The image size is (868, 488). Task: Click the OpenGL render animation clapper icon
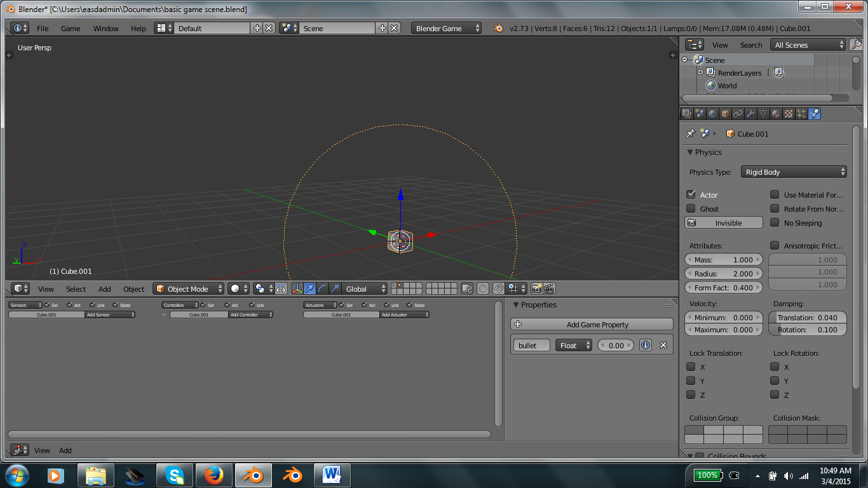pyautogui.click(x=550, y=288)
